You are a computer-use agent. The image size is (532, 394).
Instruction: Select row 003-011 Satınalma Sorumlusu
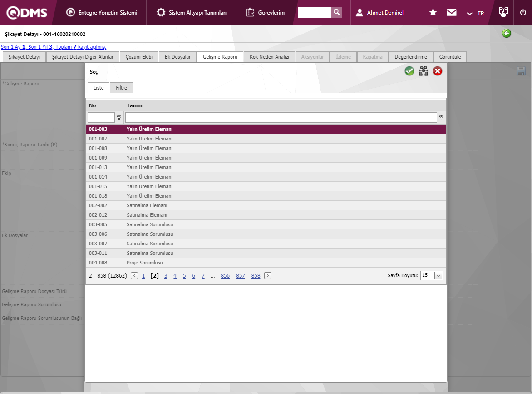click(x=266, y=253)
